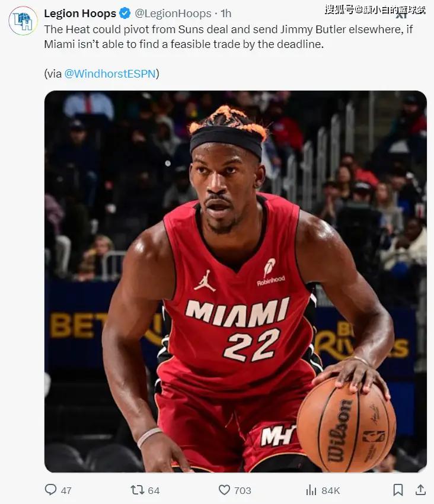Click the @LegionHoops handle

[x=173, y=14]
